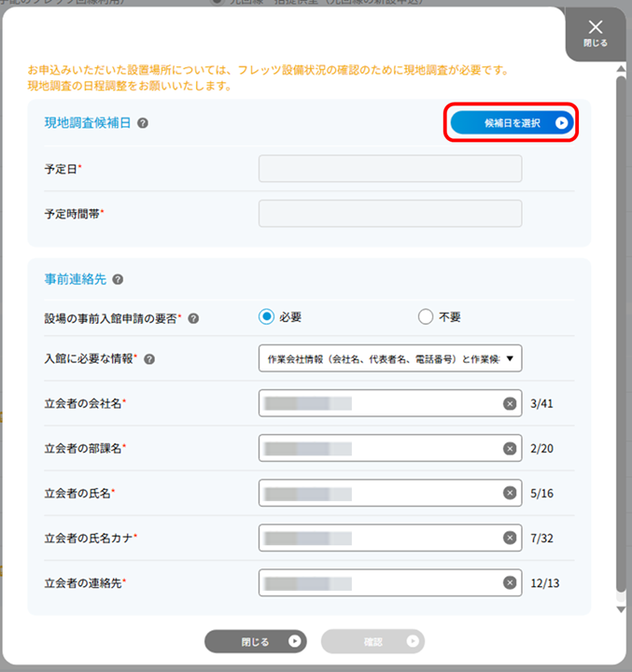This screenshot has width=632, height=672.
Task: Click help icon next to 設場の事前入館申請の要否
Action: (193, 318)
